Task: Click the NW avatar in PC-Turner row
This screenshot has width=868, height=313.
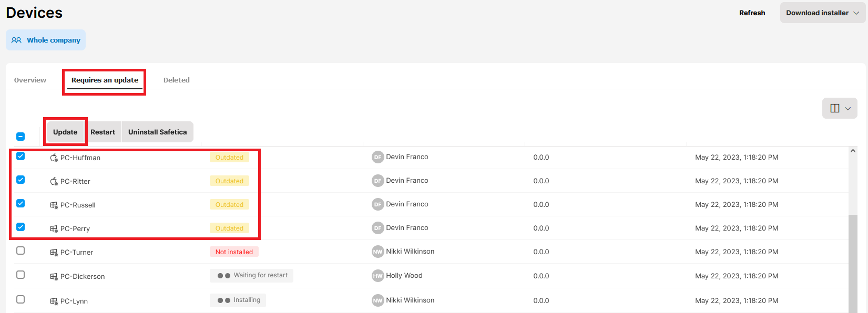Action: pyautogui.click(x=377, y=252)
